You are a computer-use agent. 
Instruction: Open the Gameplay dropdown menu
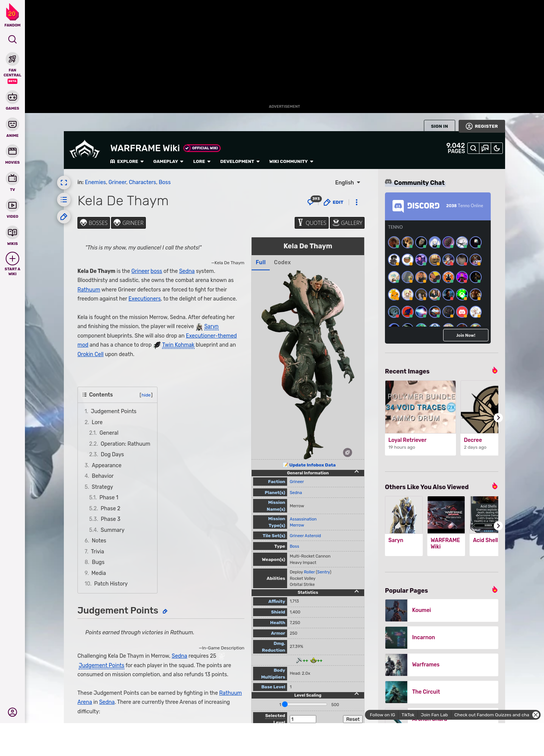168,161
